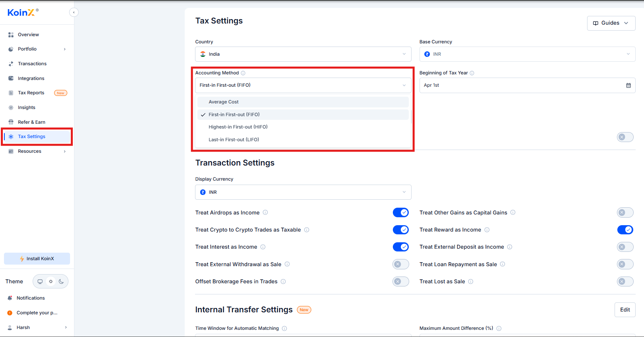
Task: Click the Notifications bell icon
Action: 10,298
